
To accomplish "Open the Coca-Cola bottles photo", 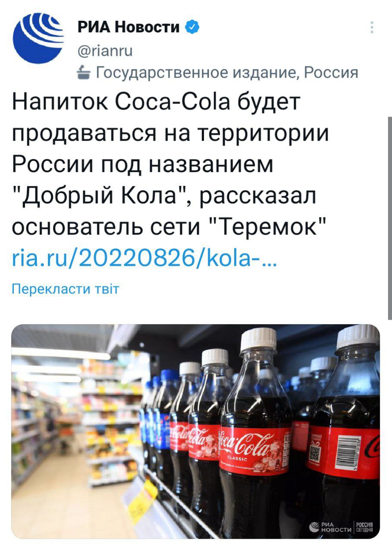I will (195, 431).
